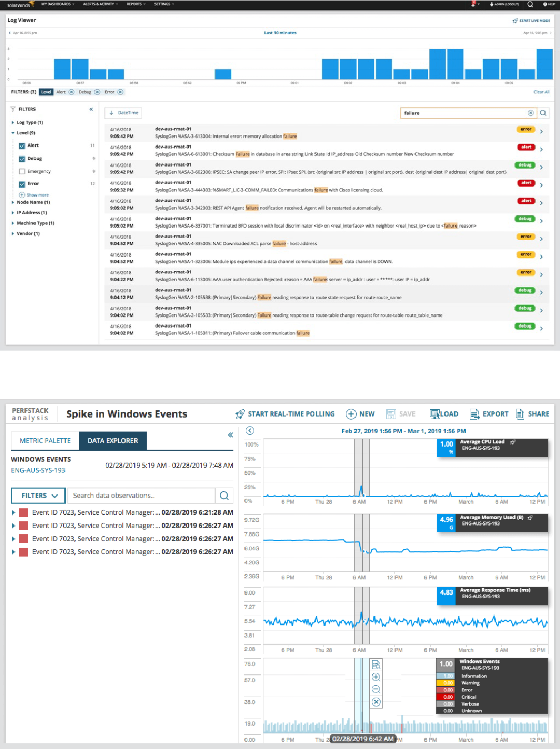Expand the Log Type filter group
Viewport: 560px width, 749px height.
click(13, 122)
